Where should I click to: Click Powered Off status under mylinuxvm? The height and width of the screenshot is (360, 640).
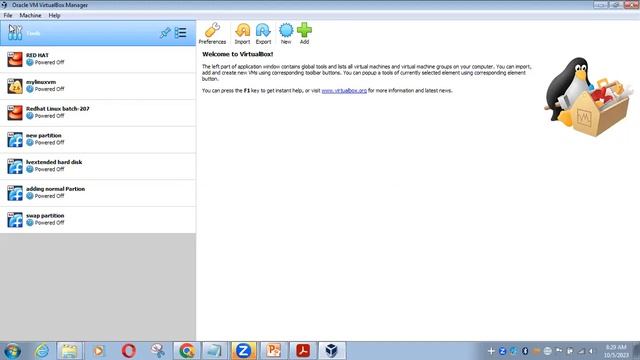point(45,89)
